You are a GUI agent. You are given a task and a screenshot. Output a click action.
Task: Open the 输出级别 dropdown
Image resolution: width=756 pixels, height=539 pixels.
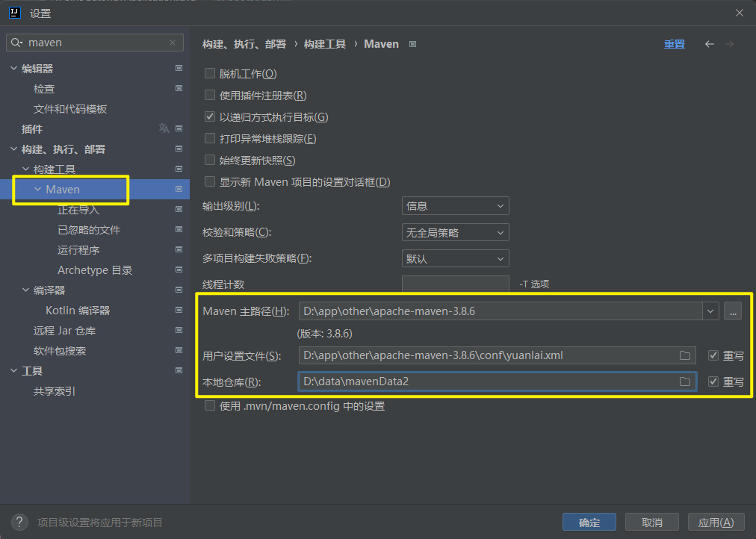[455, 206]
